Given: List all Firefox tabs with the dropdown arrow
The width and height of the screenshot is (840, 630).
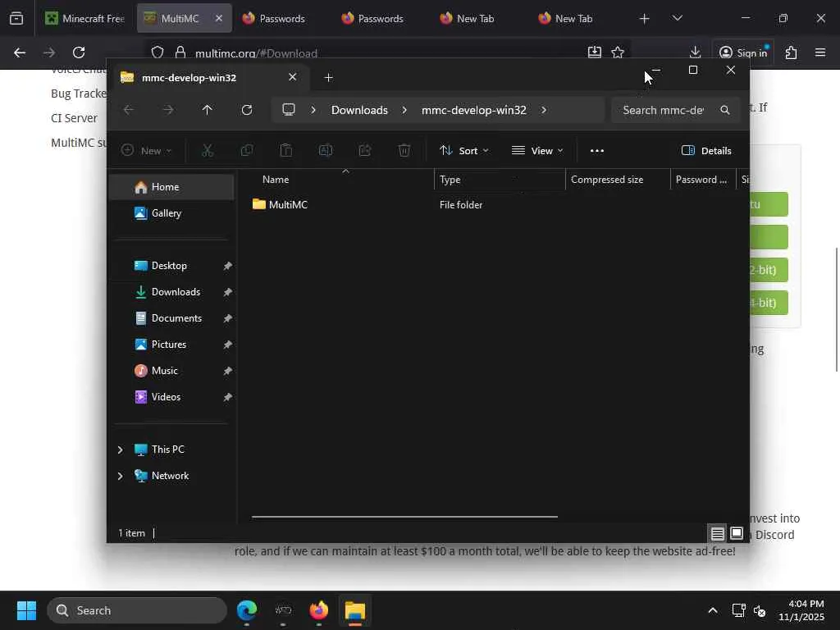Looking at the screenshot, I should pyautogui.click(x=677, y=18).
